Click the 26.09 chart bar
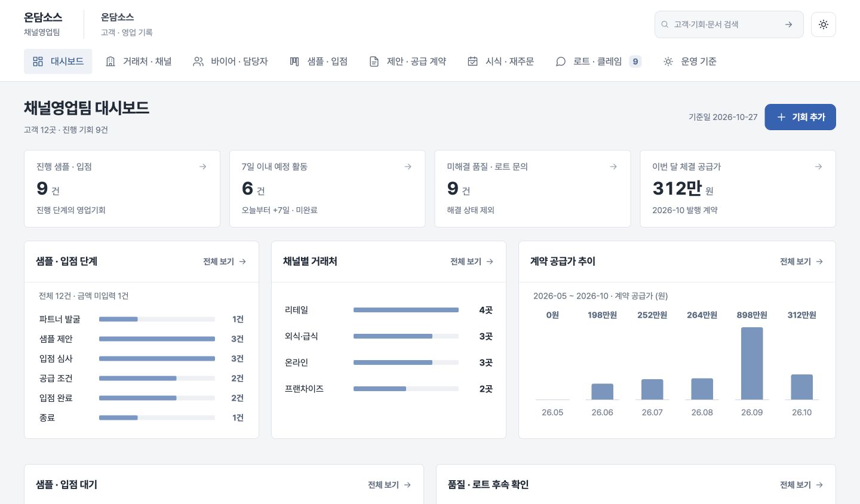Image resolution: width=860 pixels, height=504 pixels. click(752, 363)
